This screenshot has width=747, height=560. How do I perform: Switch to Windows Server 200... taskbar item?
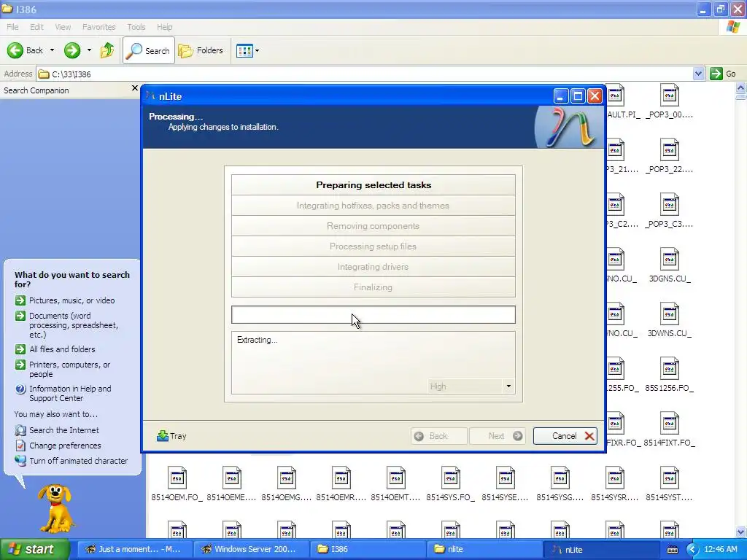click(x=250, y=549)
